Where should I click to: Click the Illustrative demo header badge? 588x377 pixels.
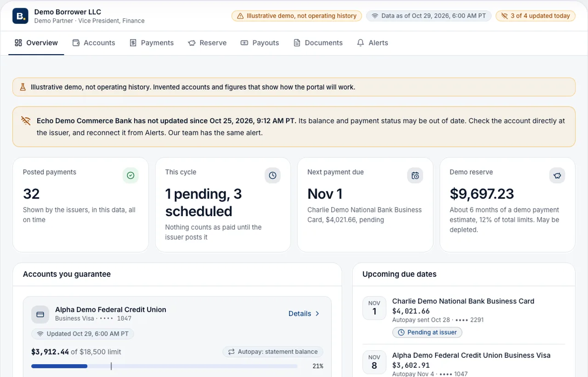[297, 16]
